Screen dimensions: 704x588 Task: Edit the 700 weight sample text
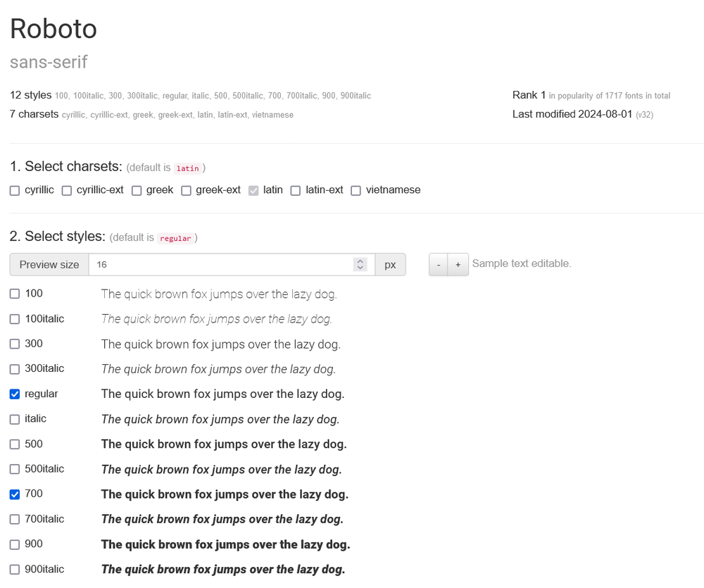click(225, 494)
